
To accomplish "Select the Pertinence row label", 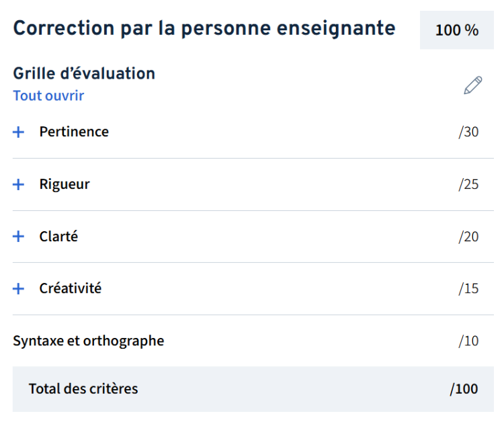I will (74, 132).
